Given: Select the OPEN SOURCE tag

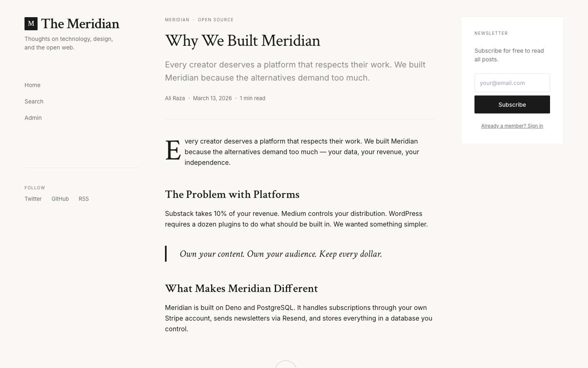Looking at the screenshot, I should (216, 20).
